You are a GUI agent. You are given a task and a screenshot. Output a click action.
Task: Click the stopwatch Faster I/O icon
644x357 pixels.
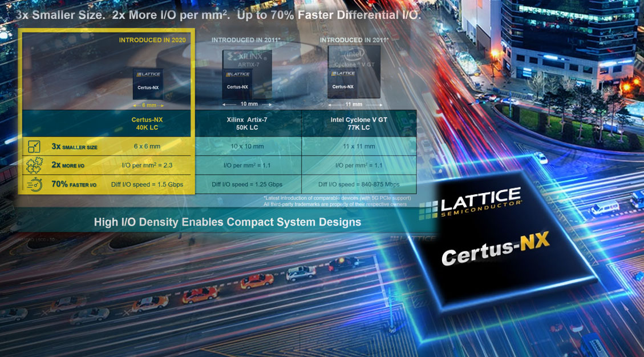coord(34,184)
